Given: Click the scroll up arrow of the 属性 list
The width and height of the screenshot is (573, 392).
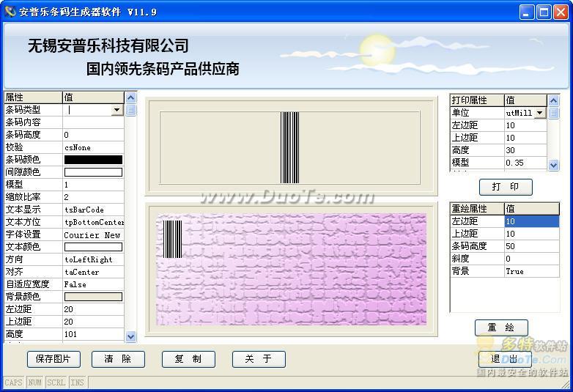Looking at the screenshot, I should 131,97.
